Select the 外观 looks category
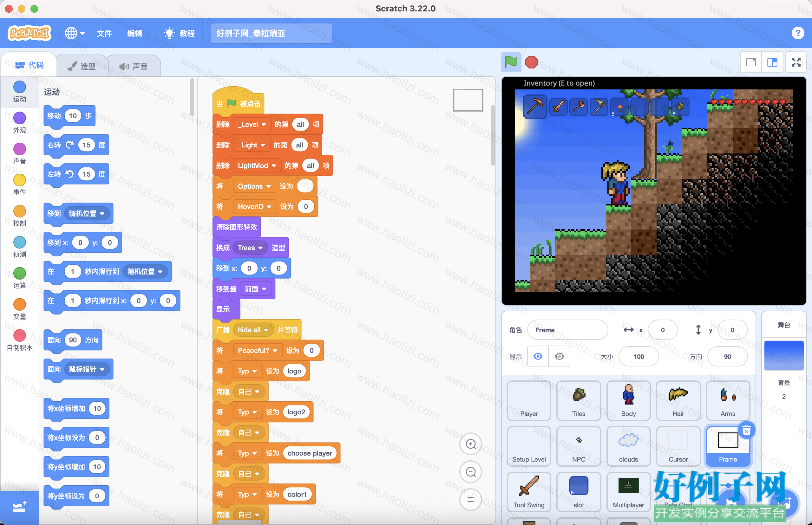 pyautogui.click(x=19, y=122)
